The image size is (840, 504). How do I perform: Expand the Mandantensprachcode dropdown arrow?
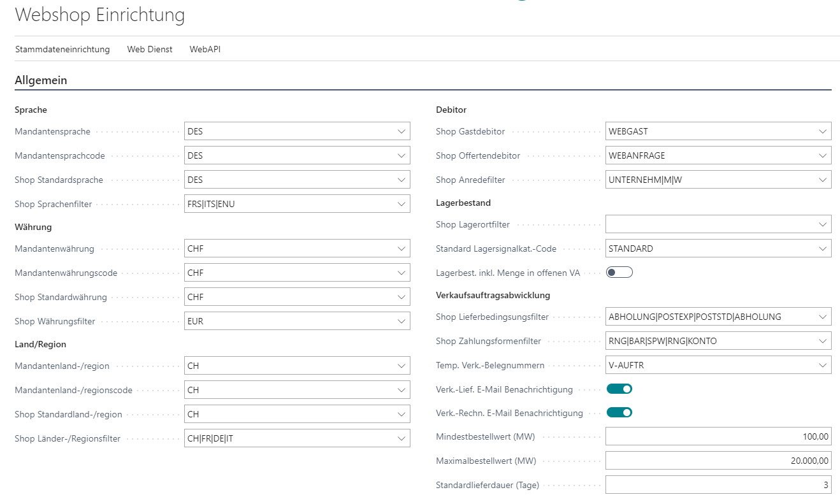coord(402,155)
